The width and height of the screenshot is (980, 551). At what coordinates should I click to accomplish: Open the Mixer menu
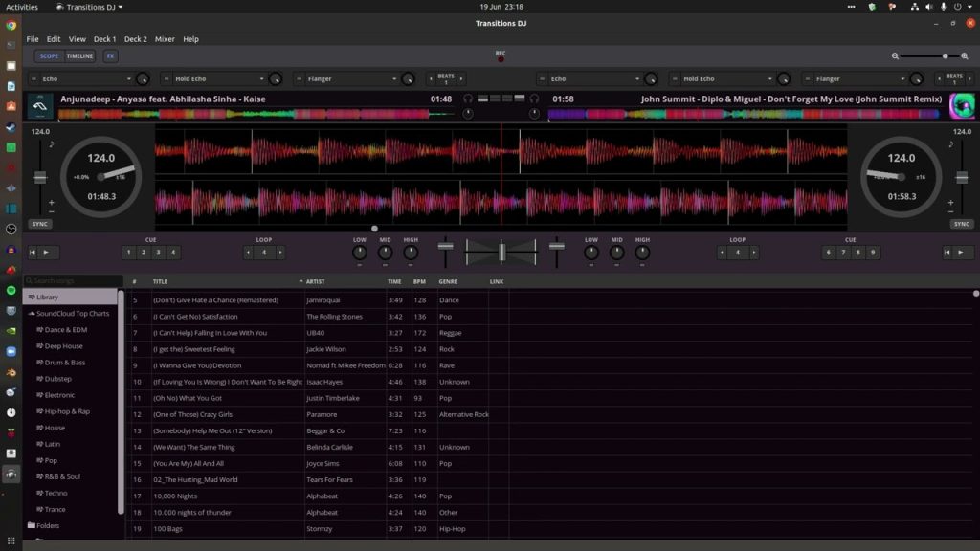(x=165, y=39)
